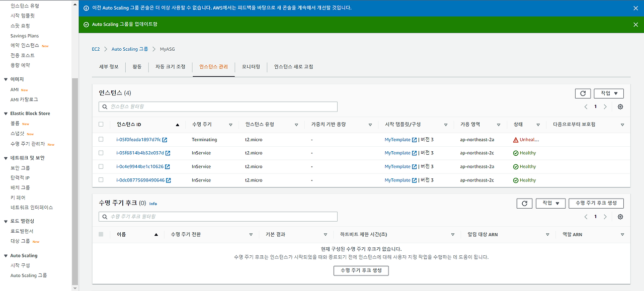Open instances table settings gear
644x291 pixels.
(620, 107)
